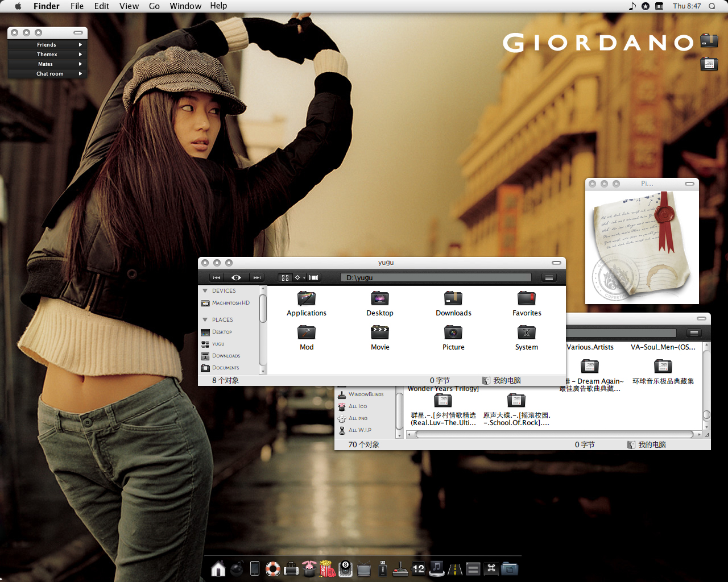Open the TV icon in the dock

pyautogui.click(x=364, y=569)
